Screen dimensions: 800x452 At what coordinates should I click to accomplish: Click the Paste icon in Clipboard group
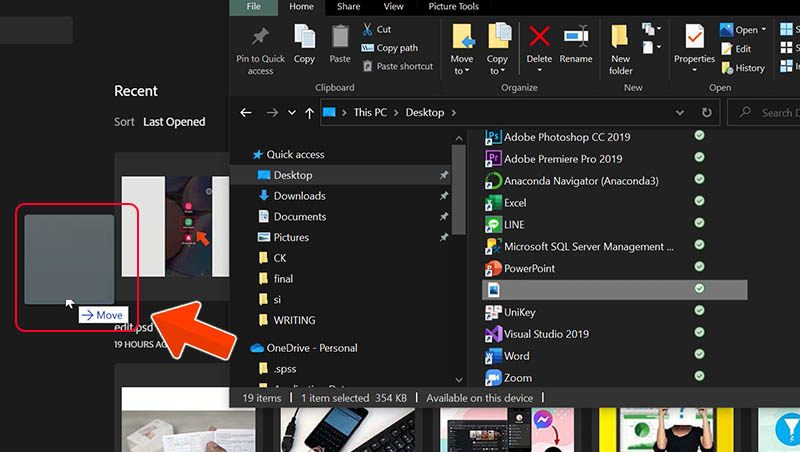340,38
